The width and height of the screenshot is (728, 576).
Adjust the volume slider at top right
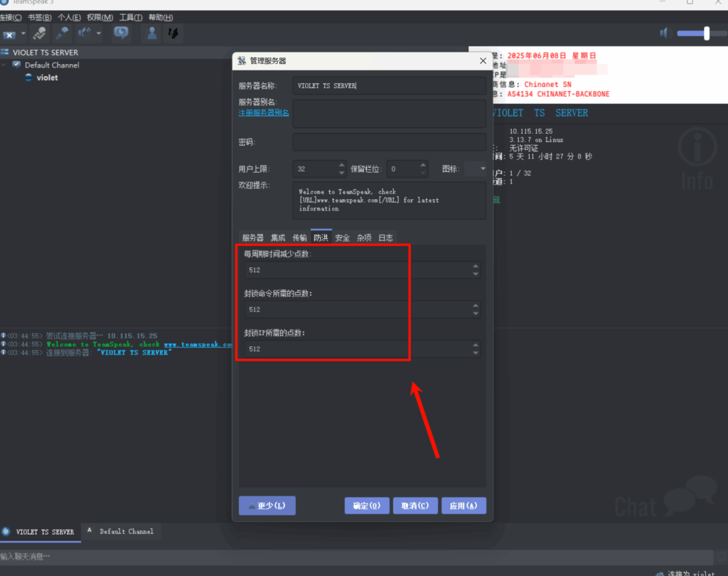(706, 33)
